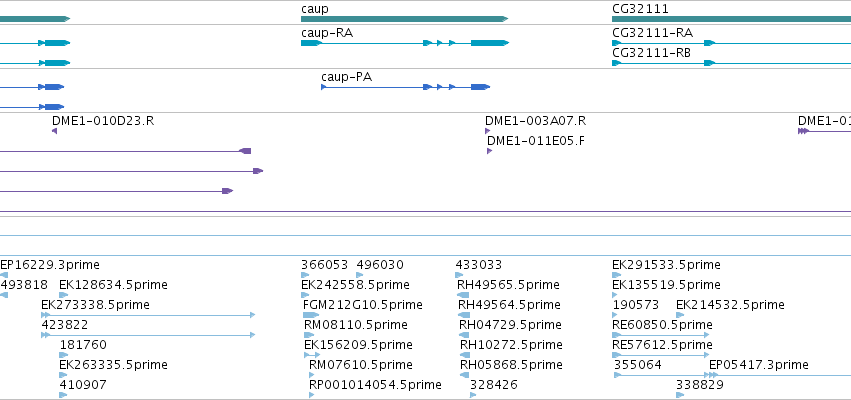
Task: Select the EK273338.5prime EST feature line
Action: pos(148,315)
